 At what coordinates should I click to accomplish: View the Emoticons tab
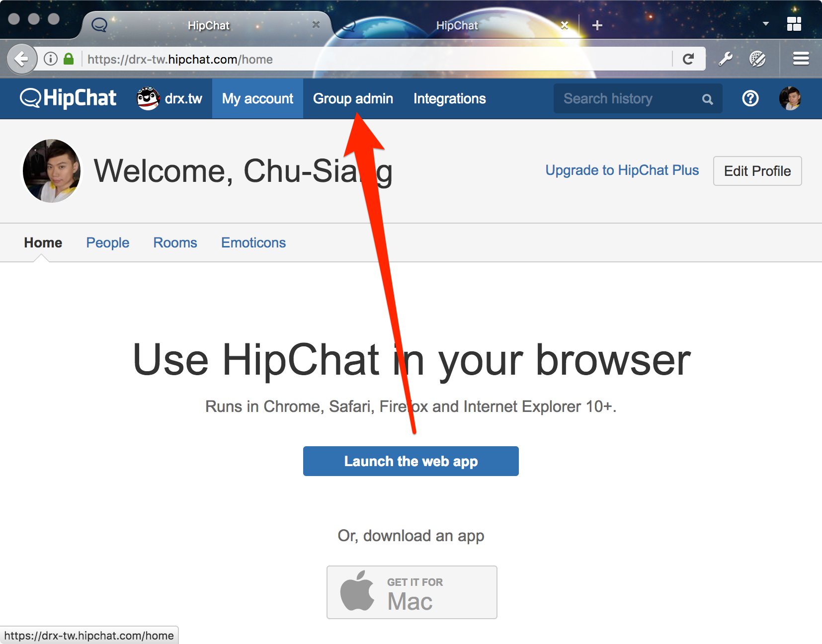coord(253,242)
